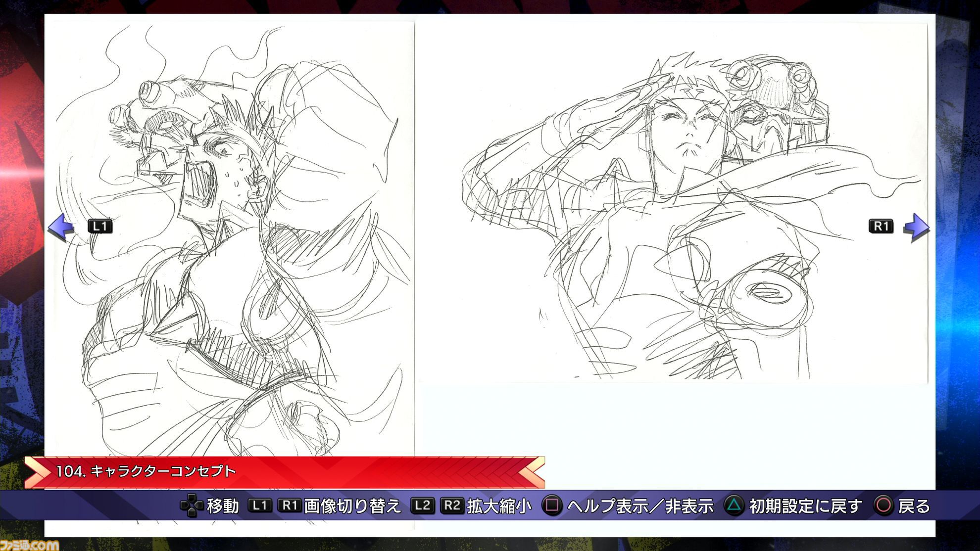Click the blue previous-image arrow
980x551 pixels.
coord(61,227)
